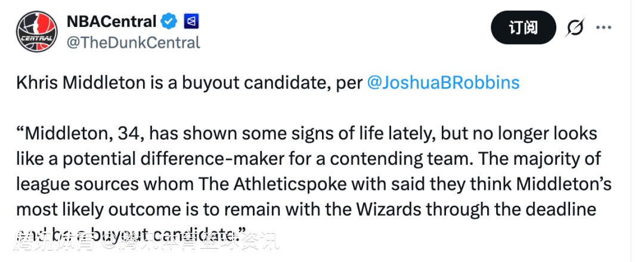Click the blue verified checkmark badge

[169, 22]
